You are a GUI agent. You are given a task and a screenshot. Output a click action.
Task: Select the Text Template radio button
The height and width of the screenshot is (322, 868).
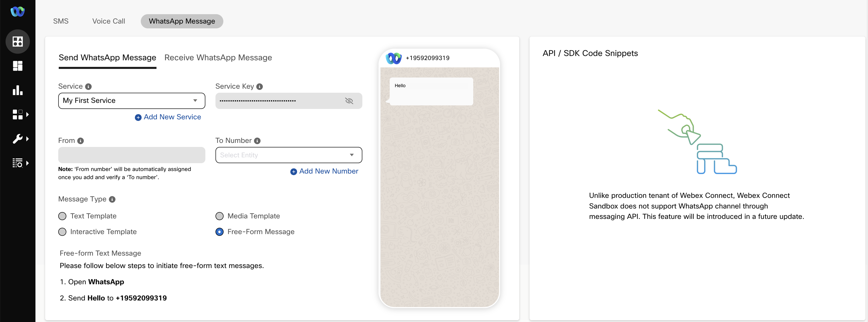coord(62,216)
